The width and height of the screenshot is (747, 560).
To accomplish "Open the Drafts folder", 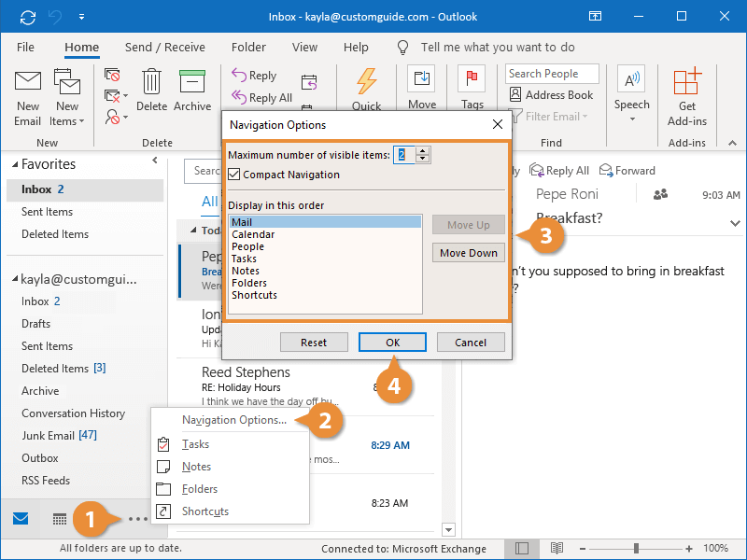I will (35, 323).
